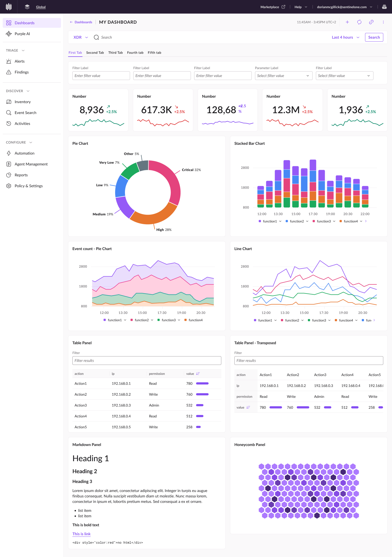Viewport: 392px width, 557px height.
Task: Toggle function3 series in Line Chart legend
Action: pyautogui.click(x=319, y=320)
